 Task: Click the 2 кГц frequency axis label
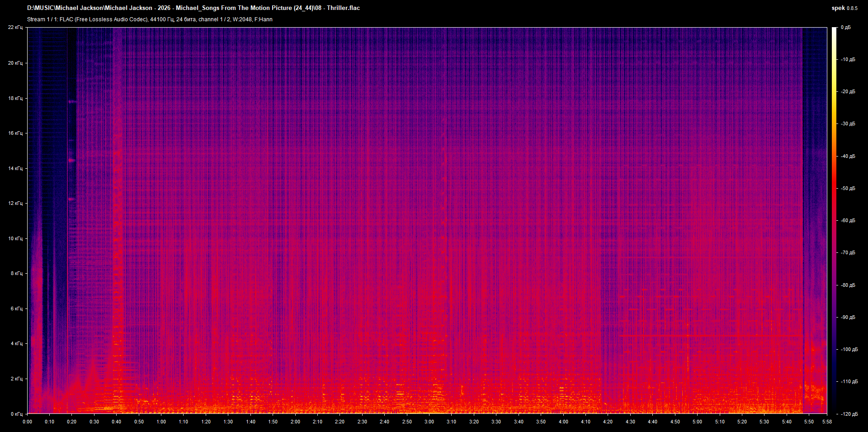tap(17, 379)
